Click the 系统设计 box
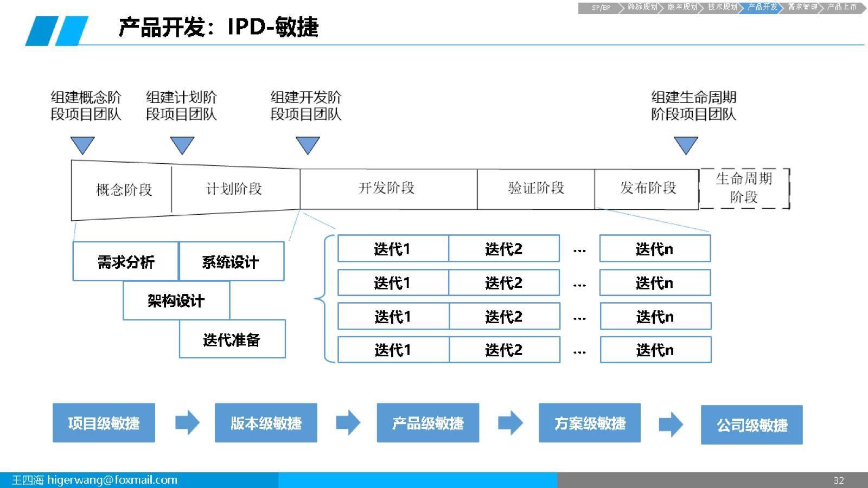868x488 pixels. [x=231, y=261]
